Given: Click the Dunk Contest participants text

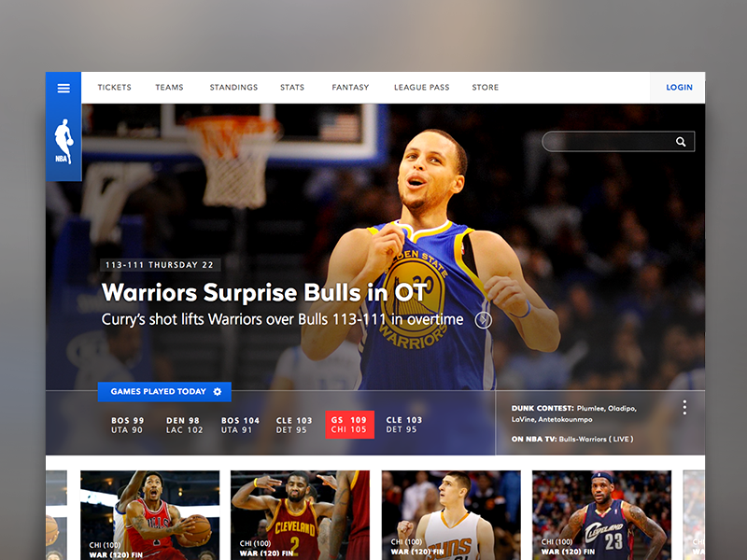Looking at the screenshot, I should pyautogui.click(x=574, y=413).
